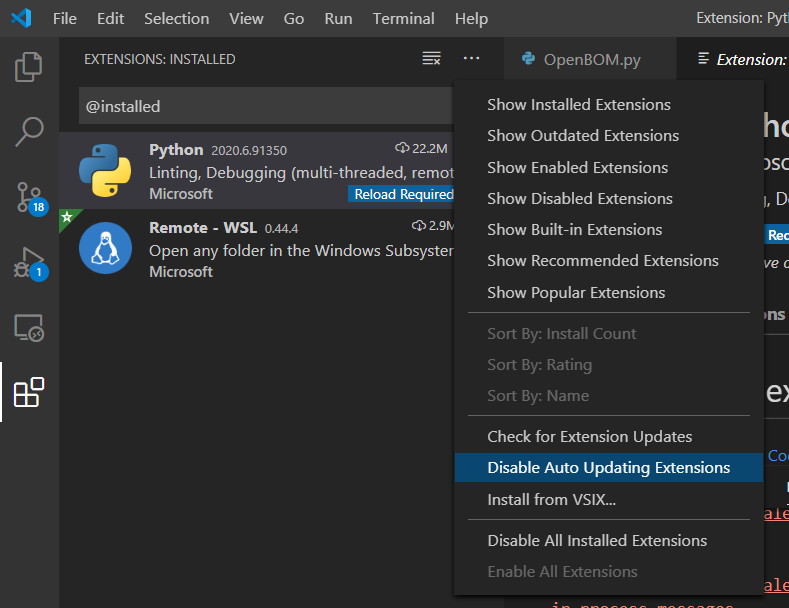
Task: Open the Explorer view in activity bar
Action: [29, 67]
